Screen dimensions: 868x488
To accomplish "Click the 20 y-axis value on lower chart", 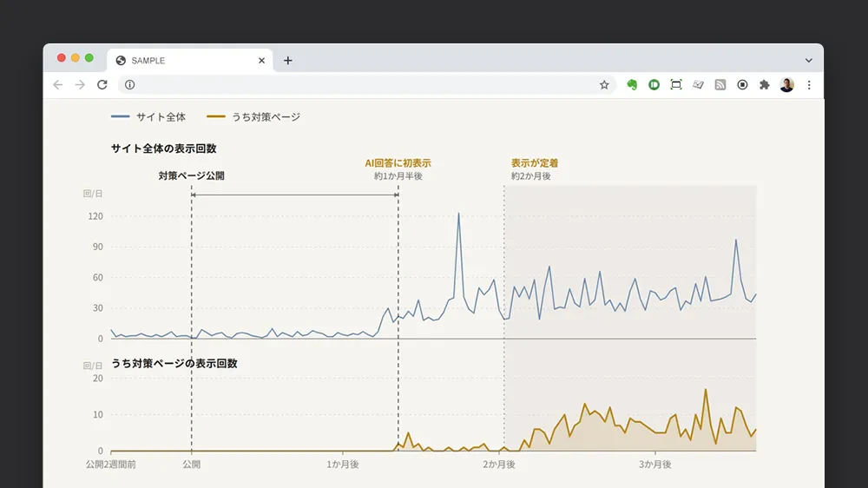I will [x=98, y=379].
